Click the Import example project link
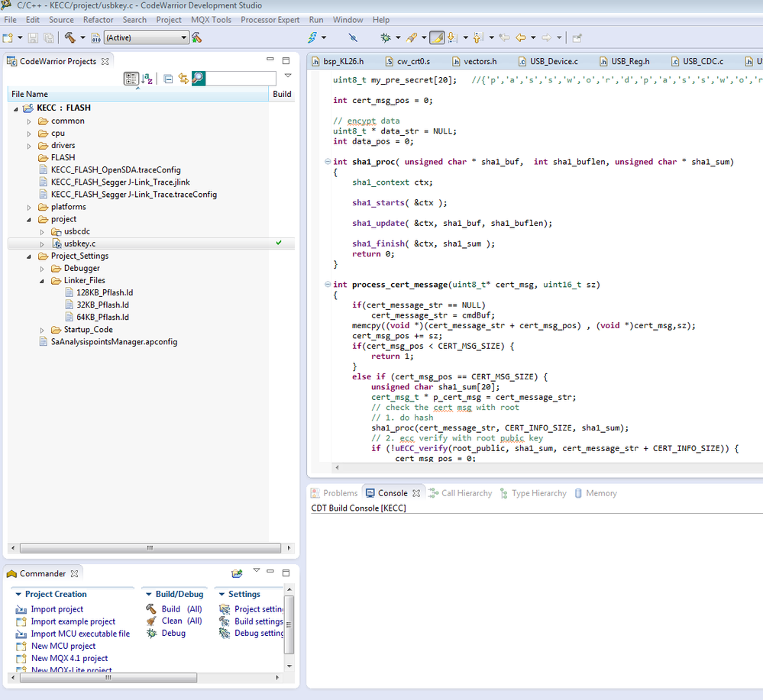The height and width of the screenshot is (700, 763). click(73, 621)
